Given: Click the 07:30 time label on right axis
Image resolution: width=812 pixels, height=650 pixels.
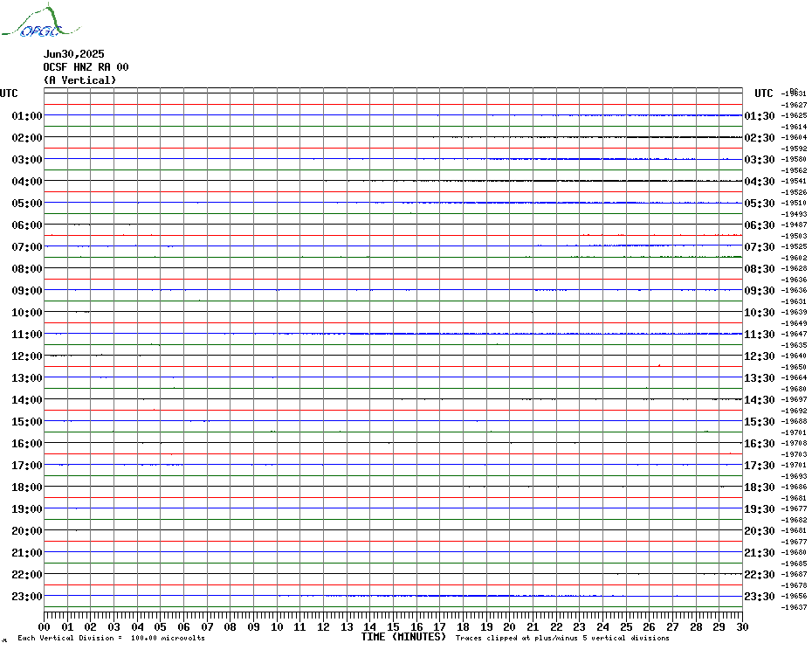Looking at the screenshot, I should pyautogui.click(x=760, y=246).
